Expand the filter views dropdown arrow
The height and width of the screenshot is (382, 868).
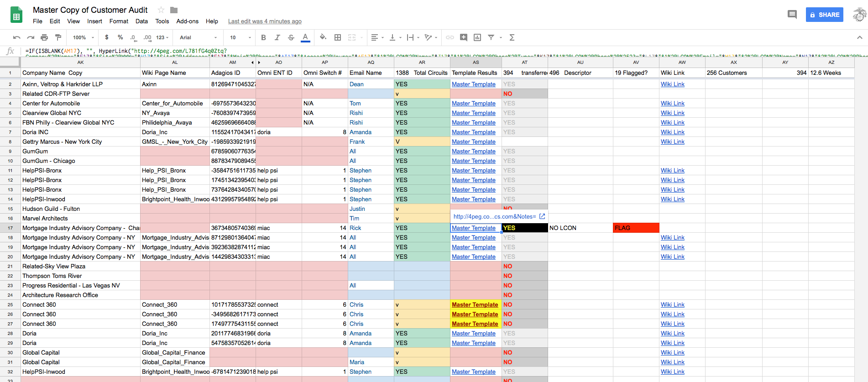pos(501,37)
